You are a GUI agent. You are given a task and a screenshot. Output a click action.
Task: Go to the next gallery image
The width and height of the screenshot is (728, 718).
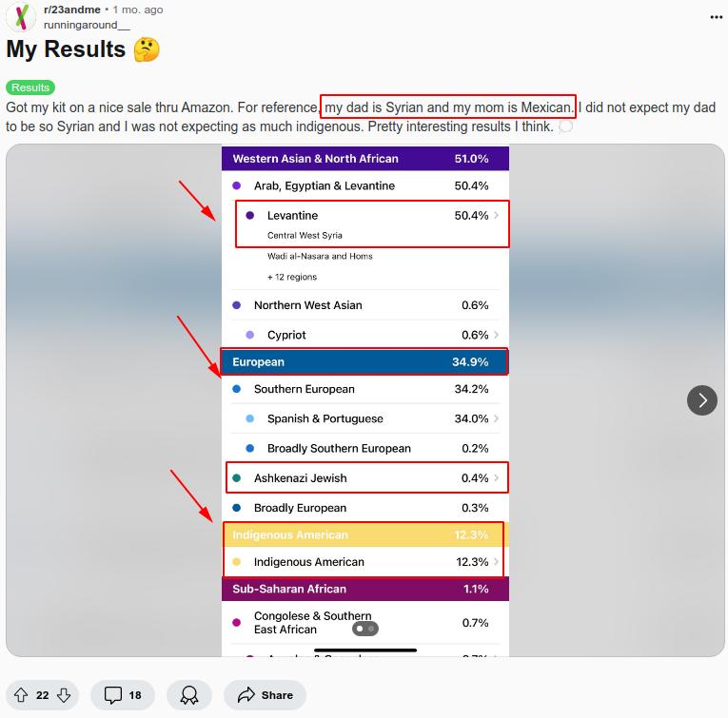coord(702,400)
